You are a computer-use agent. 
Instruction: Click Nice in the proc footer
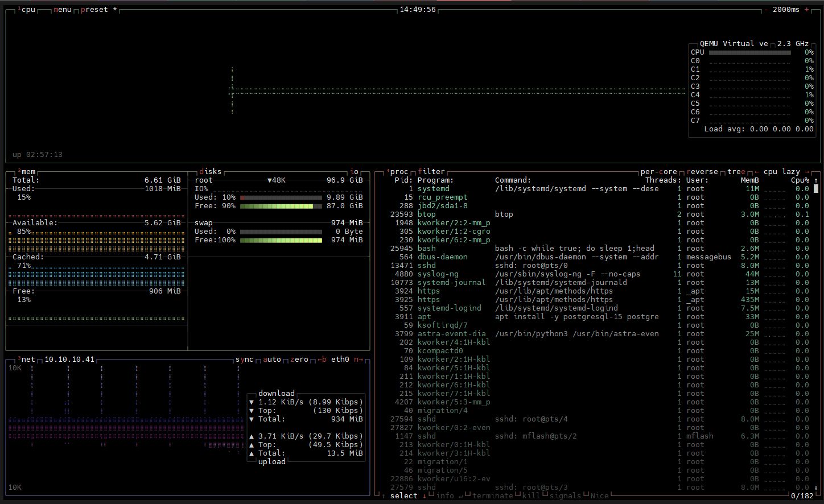600,496
